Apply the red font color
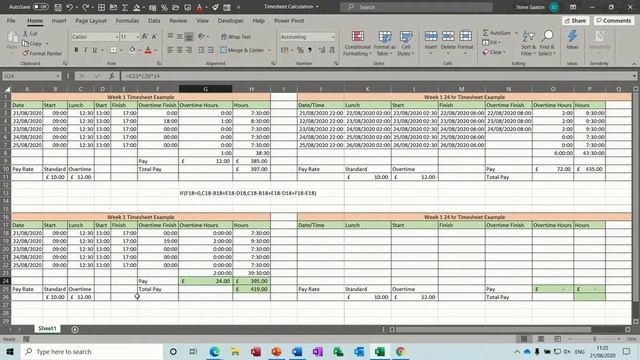640x360 pixels. pos(148,50)
